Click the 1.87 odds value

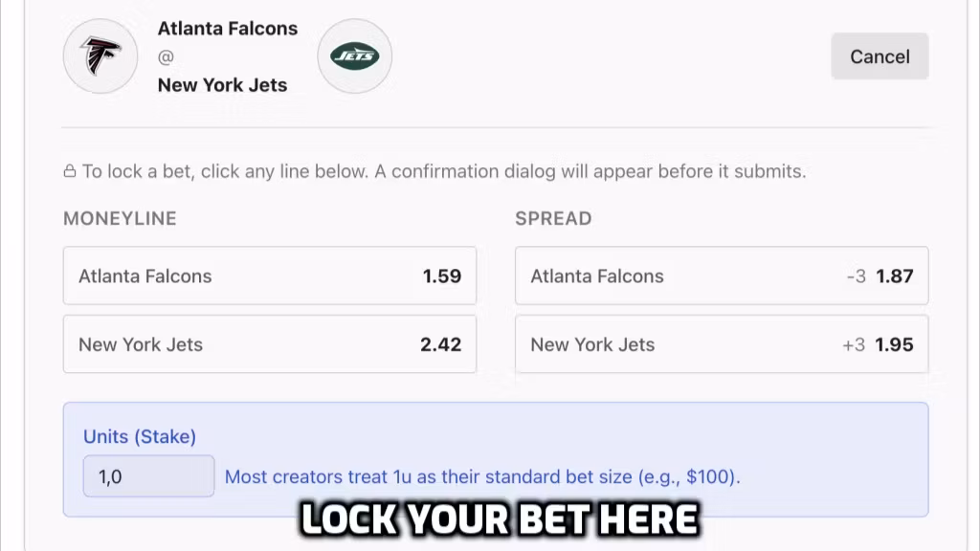[895, 275]
